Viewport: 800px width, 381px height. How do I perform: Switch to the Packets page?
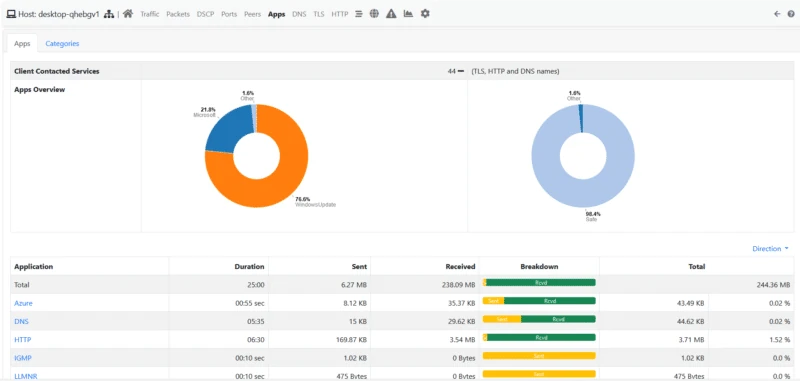[x=178, y=14]
